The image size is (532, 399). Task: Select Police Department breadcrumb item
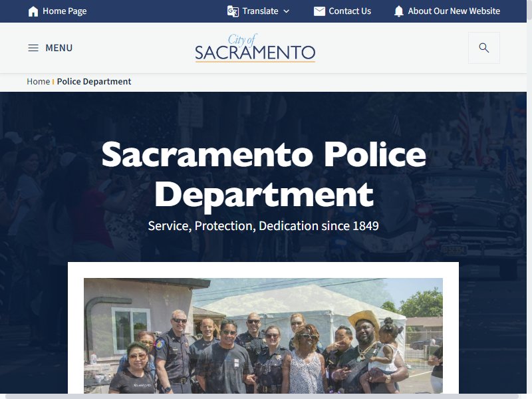pos(94,81)
